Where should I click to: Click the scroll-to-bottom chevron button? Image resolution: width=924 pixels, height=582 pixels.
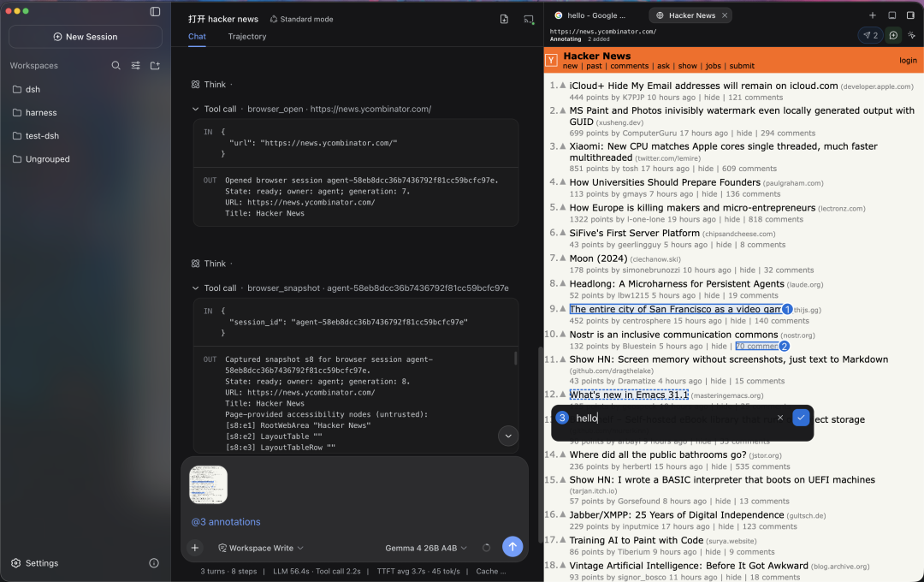508,436
